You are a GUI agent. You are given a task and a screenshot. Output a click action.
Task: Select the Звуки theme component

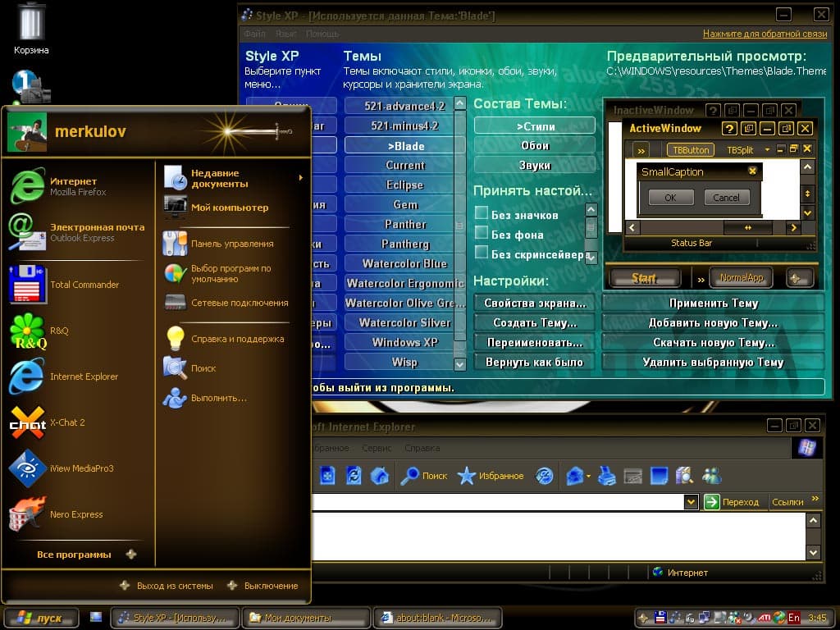535,165
